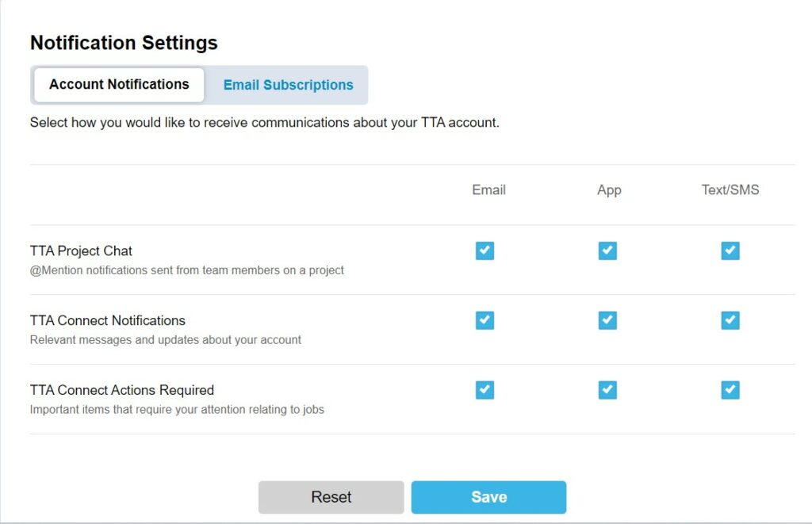Image resolution: width=812 pixels, height=524 pixels.
Task: Click the Notification Settings heading
Action: [x=124, y=43]
